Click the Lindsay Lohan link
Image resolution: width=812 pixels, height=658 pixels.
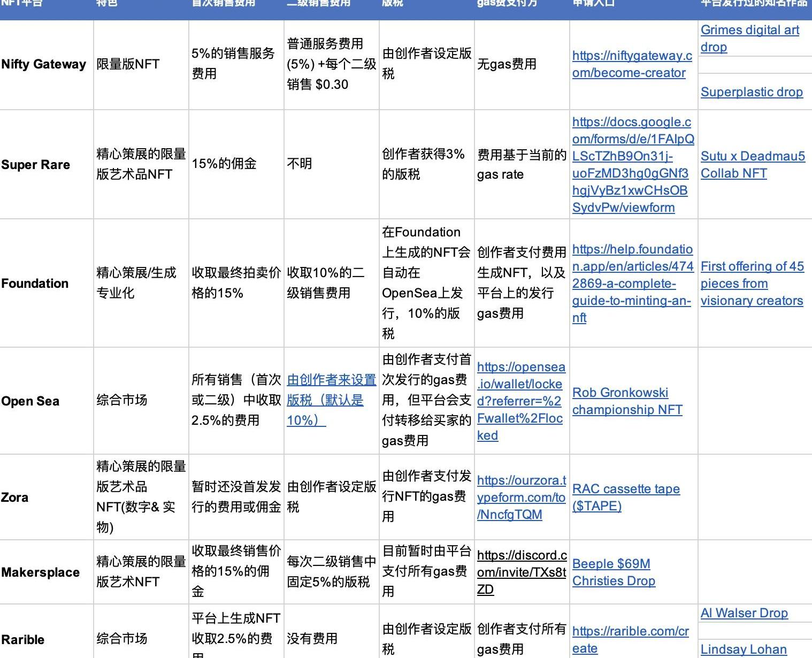[x=744, y=649]
